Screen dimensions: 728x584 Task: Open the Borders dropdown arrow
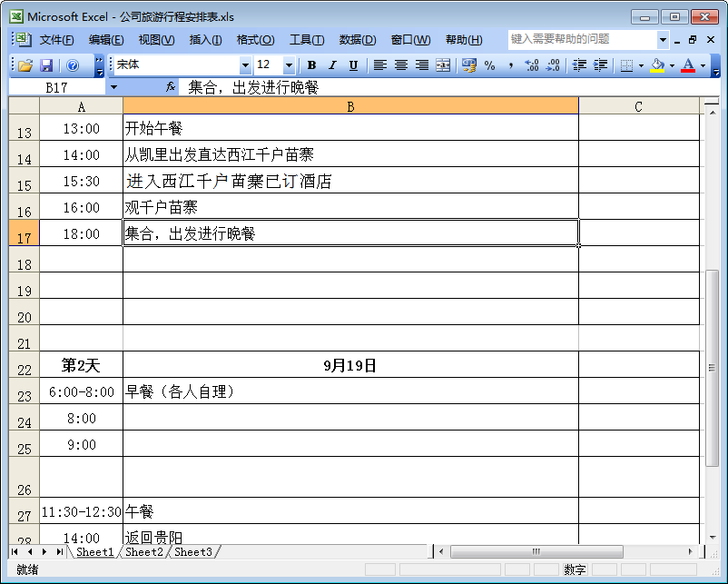coord(641,65)
